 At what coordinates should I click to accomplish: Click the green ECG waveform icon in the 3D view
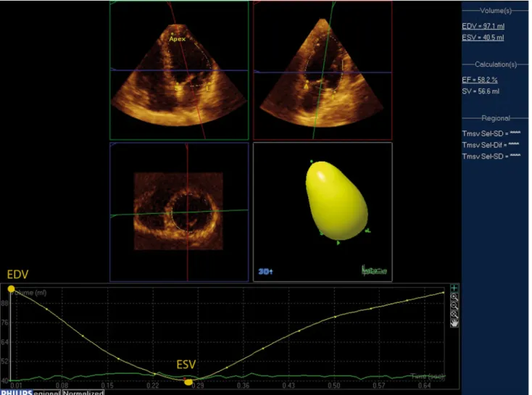click(374, 270)
